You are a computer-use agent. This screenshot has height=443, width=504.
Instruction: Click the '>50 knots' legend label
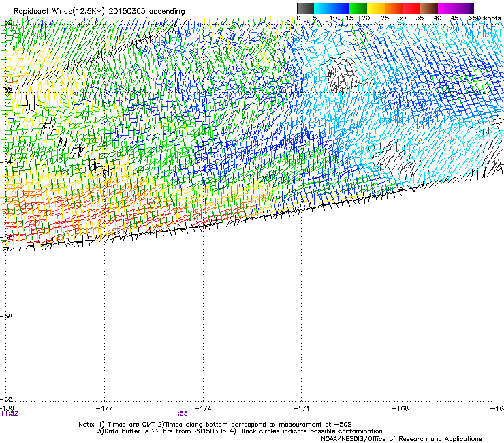click(x=484, y=18)
